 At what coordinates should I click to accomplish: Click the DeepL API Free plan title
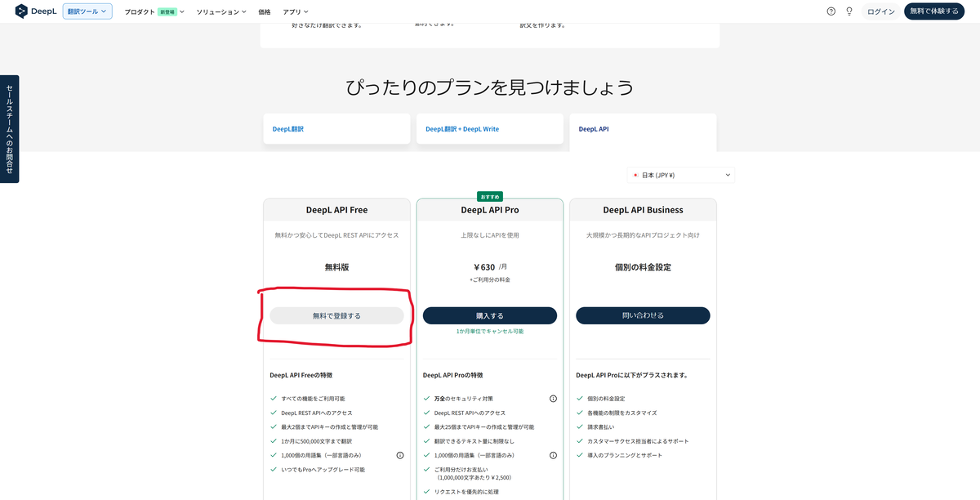tap(336, 210)
